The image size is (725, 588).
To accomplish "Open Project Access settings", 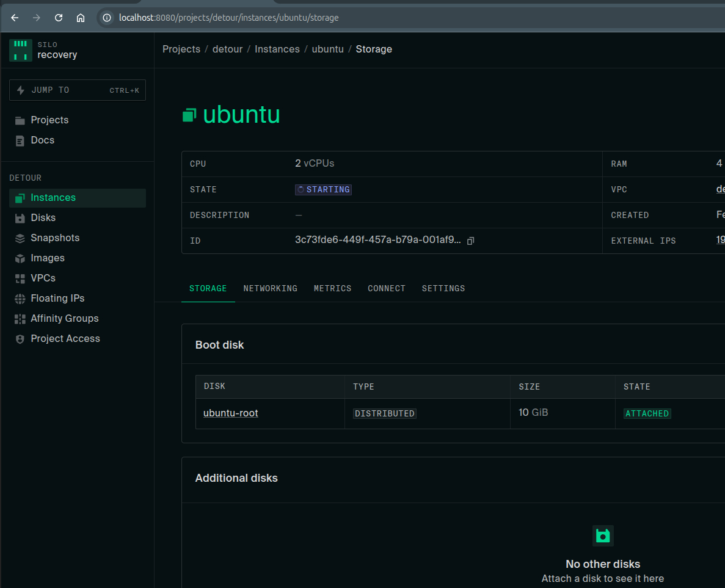I will [x=65, y=339].
